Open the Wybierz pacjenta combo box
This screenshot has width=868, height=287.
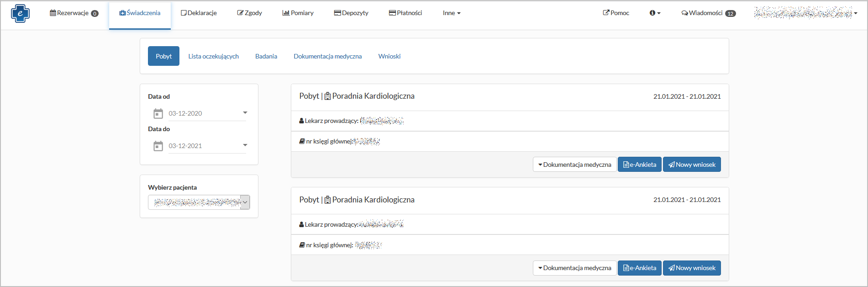pyautogui.click(x=199, y=202)
